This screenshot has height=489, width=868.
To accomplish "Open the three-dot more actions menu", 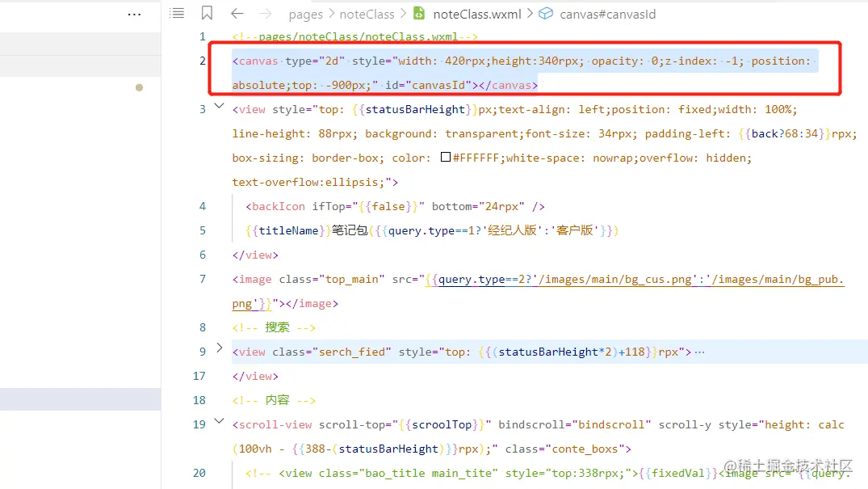I will (x=135, y=15).
